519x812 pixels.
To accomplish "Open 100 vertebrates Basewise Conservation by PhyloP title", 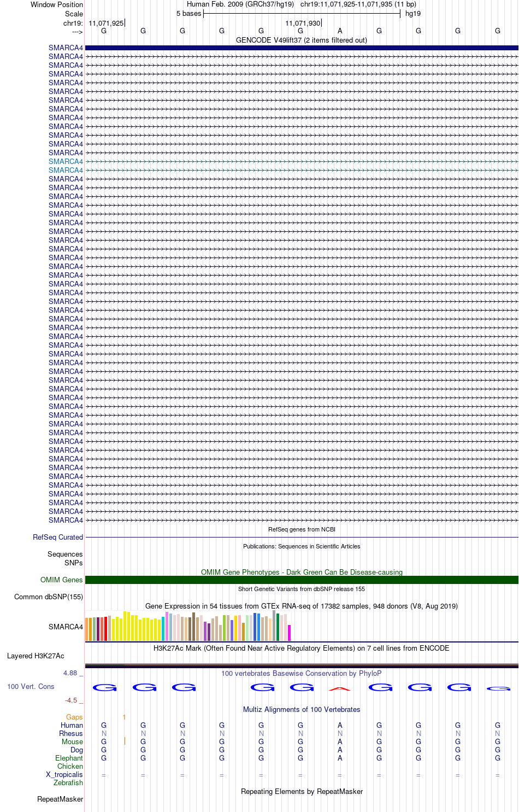I will [302, 673].
